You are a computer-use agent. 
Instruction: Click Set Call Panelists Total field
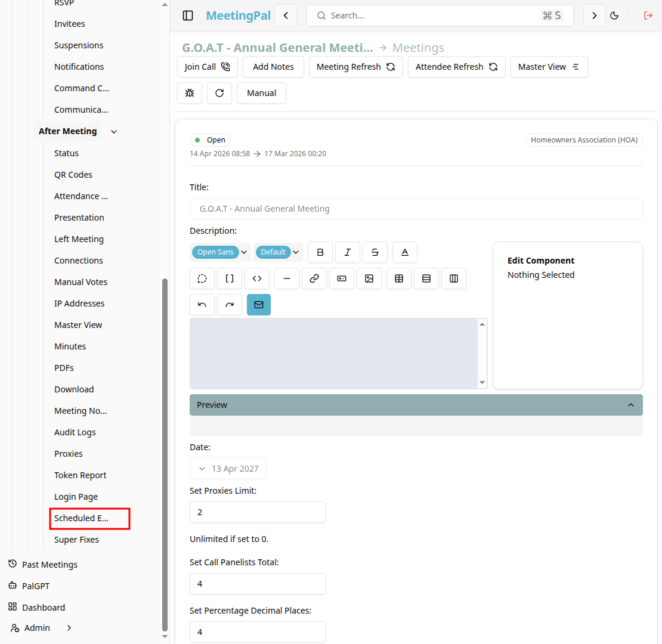point(258,584)
